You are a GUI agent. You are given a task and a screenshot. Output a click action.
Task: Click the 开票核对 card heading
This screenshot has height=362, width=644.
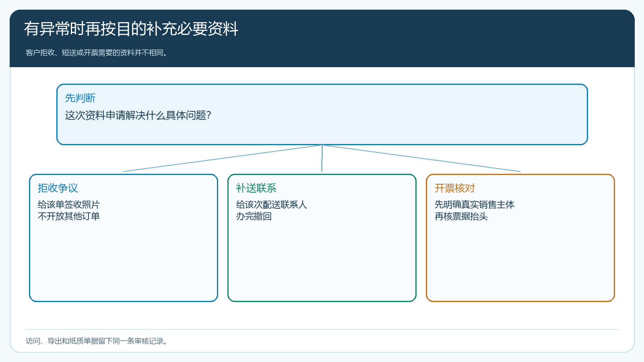(455, 188)
